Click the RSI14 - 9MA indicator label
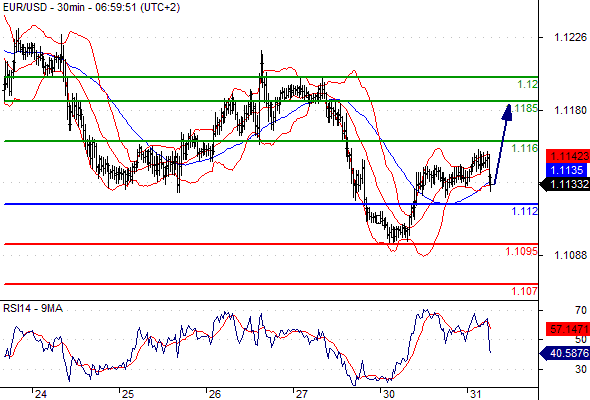Image resolution: width=590 pixels, height=400 pixels. coord(33,309)
